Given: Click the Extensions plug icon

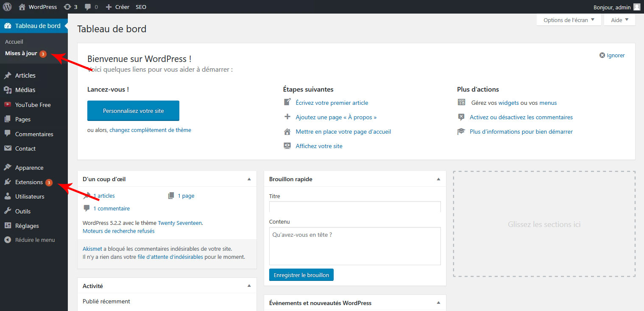Looking at the screenshot, I should click(x=8, y=182).
